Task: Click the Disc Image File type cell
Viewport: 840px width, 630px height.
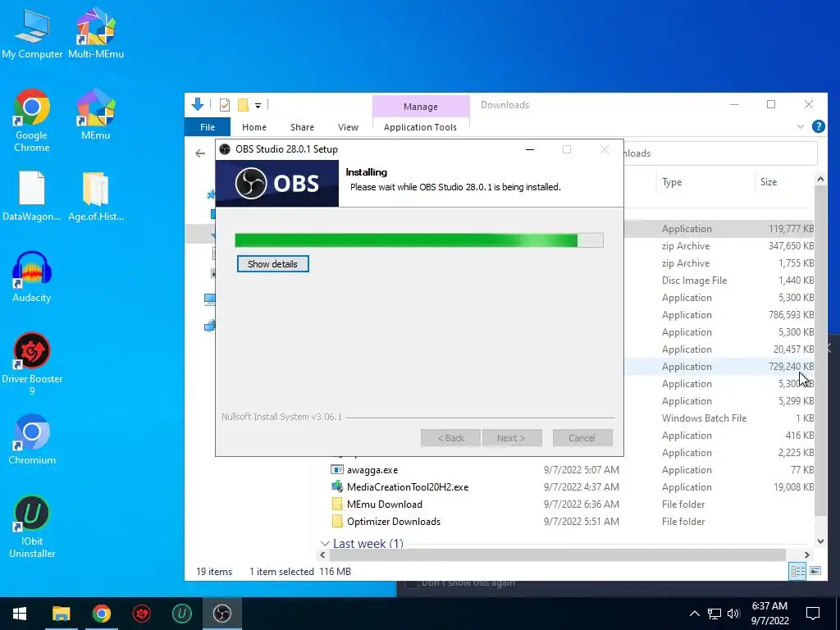Action: [x=694, y=281]
